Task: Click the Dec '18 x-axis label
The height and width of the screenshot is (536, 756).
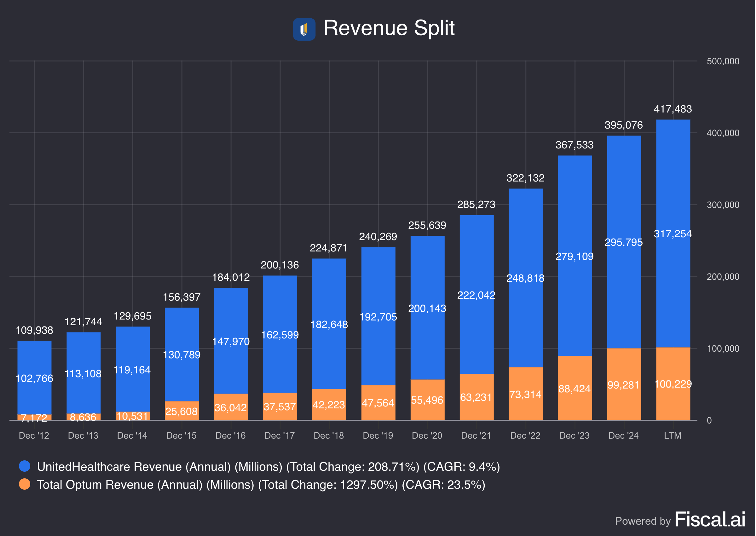Action: click(x=329, y=435)
